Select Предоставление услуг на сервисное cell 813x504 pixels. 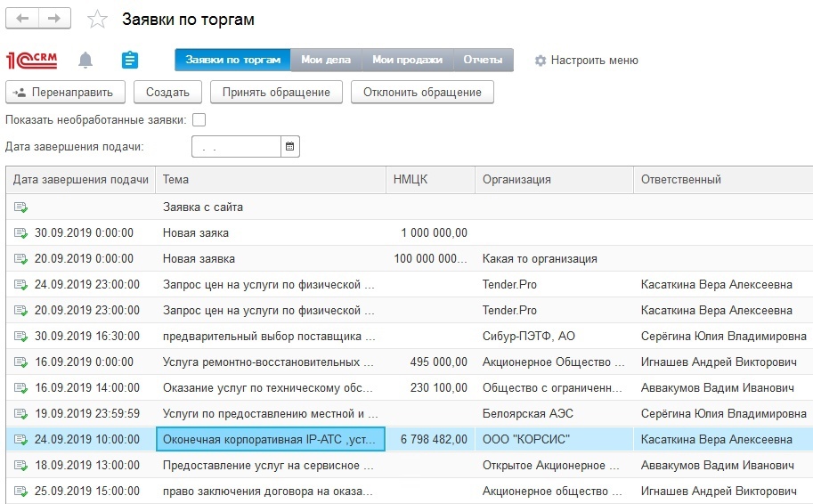271,466
